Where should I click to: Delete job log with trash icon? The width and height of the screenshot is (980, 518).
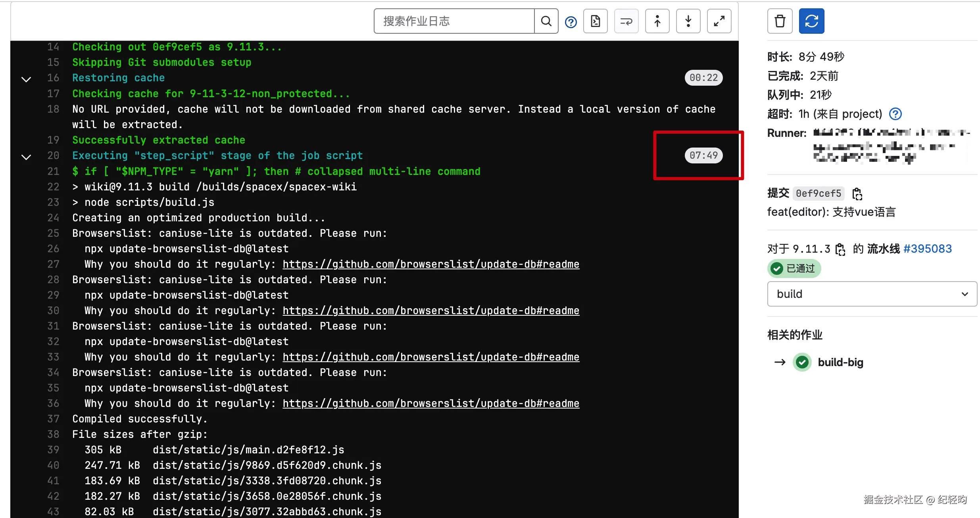[780, 21]
